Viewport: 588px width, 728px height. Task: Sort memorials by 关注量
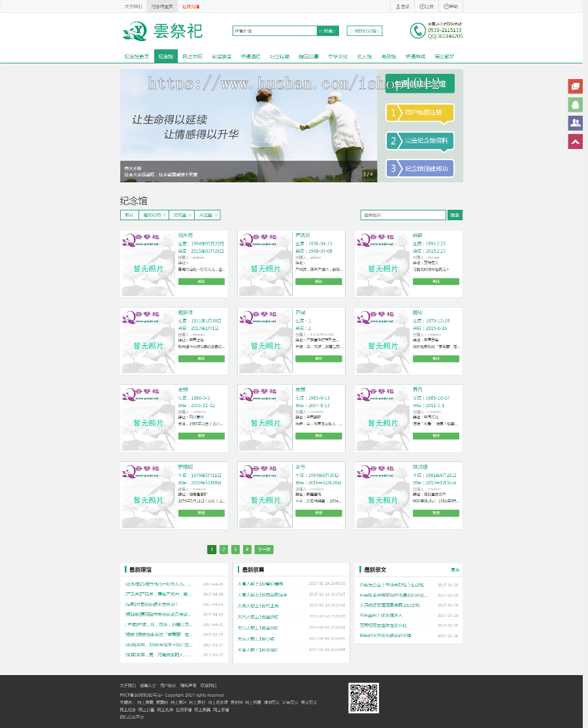(x=208, y=215)
